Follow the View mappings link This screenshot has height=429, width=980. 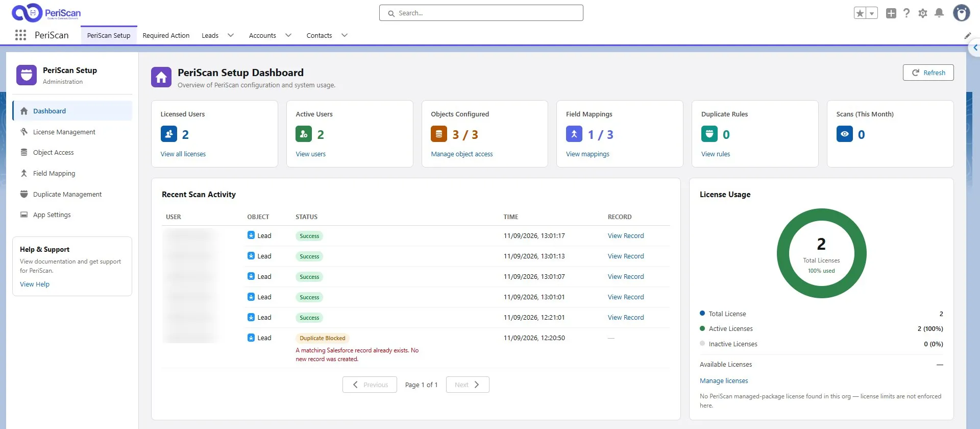pos(587,154)
